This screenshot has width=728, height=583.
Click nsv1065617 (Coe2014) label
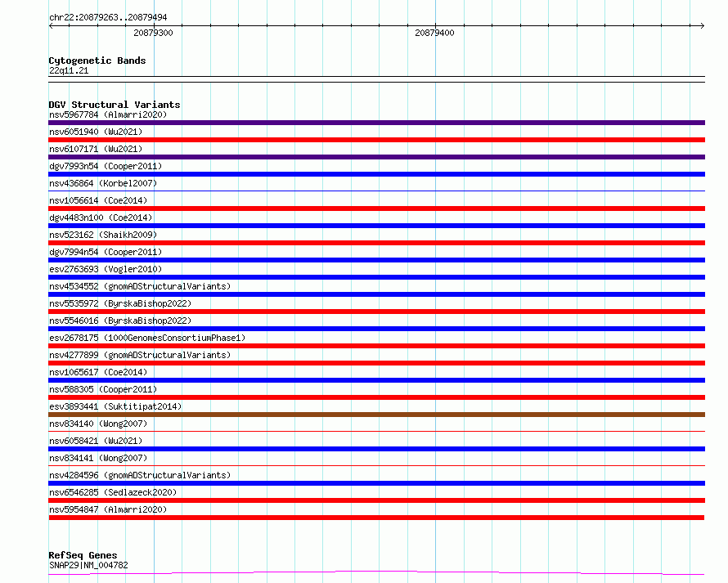98,372
